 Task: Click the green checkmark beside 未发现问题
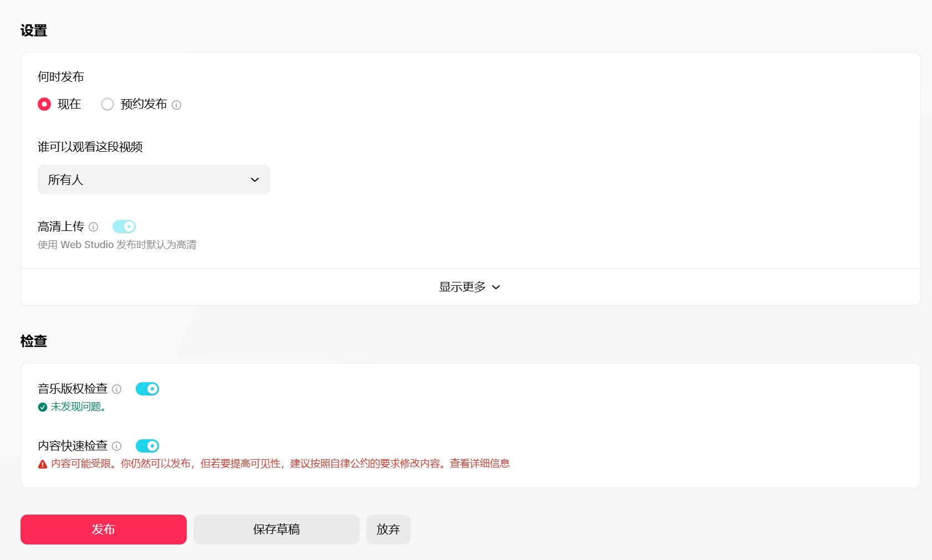43,407
